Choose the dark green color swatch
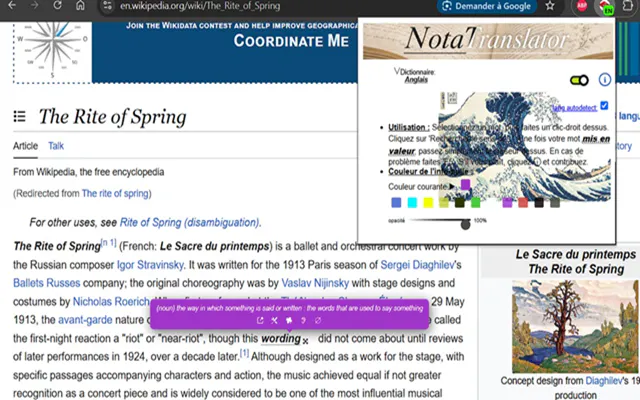 (460, 202)
